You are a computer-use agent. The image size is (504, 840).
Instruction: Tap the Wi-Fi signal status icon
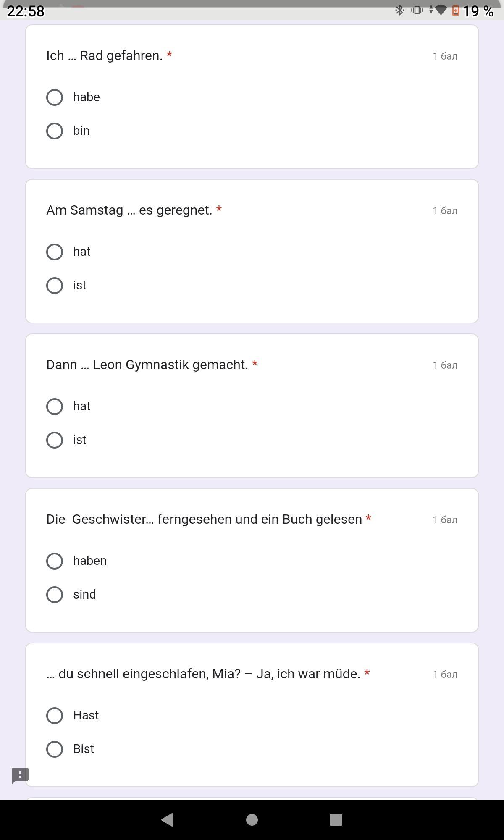pos(440,10)
